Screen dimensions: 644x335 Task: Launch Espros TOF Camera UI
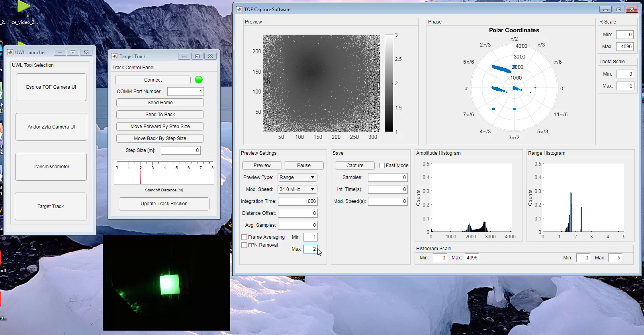point(51,87)
